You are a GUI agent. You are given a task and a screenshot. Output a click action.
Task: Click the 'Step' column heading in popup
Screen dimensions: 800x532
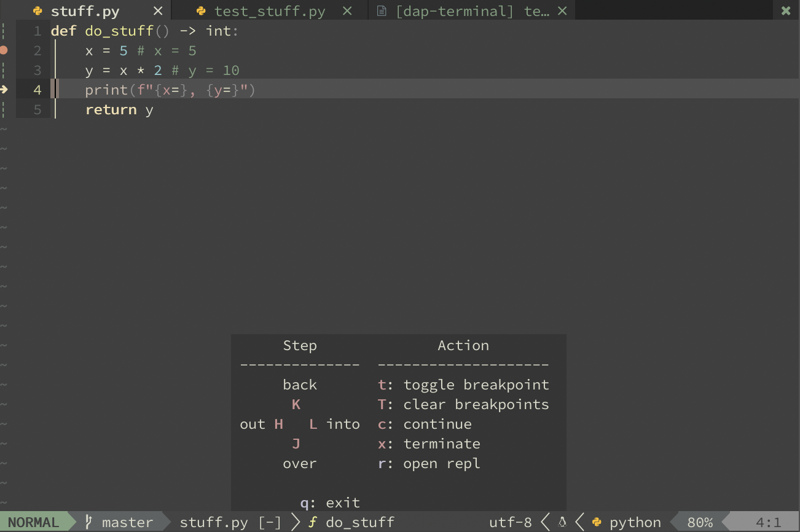click(x=300, y=345)
